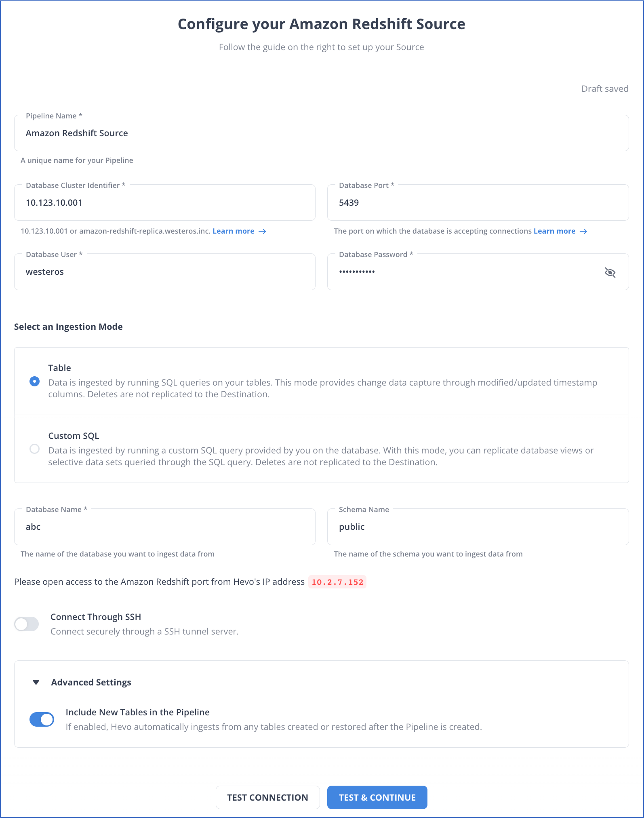Click the arrow after Database Port Learn more
The width and height of the screenshot is (644, 818).
tap(583, 231)
